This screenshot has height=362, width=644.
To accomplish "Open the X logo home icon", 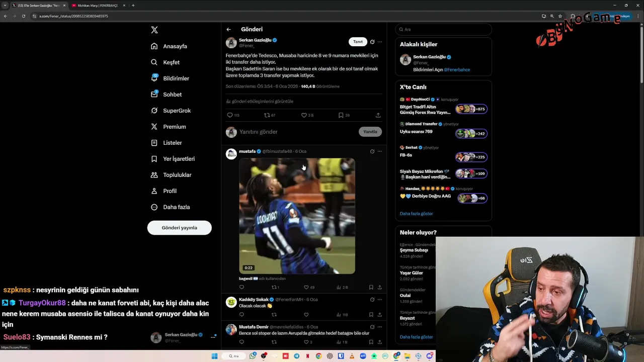I will point(154,30).
